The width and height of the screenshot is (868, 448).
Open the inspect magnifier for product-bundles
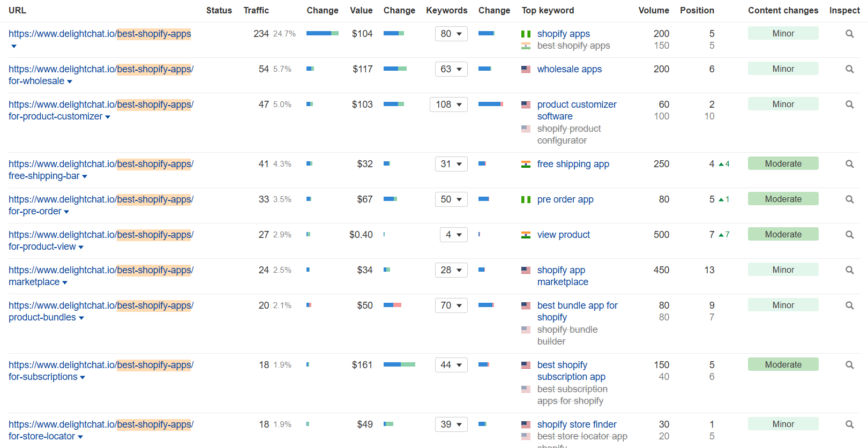(x=849, y=305)
